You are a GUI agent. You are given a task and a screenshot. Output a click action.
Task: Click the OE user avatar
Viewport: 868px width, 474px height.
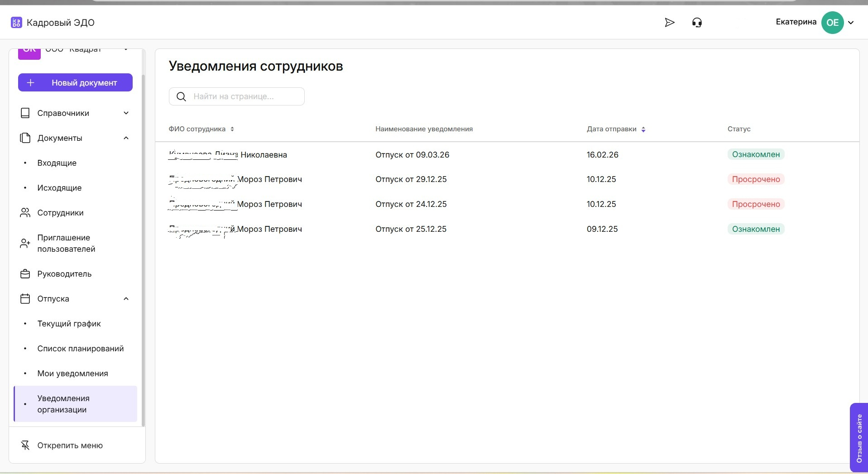coord(832,23)
